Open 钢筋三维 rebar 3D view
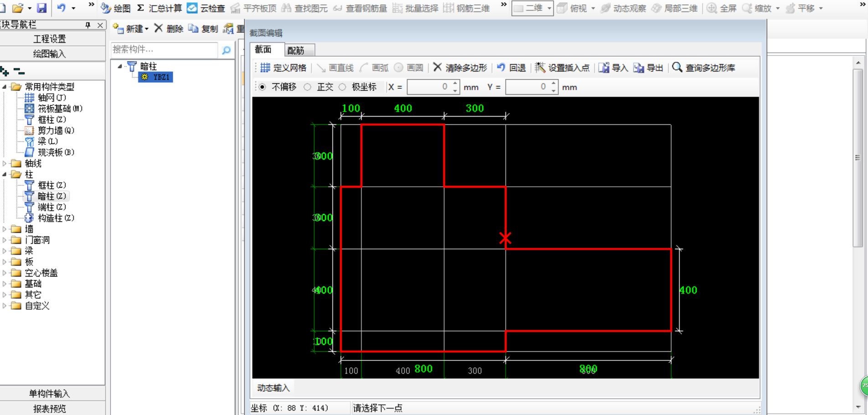 [466, 8]
